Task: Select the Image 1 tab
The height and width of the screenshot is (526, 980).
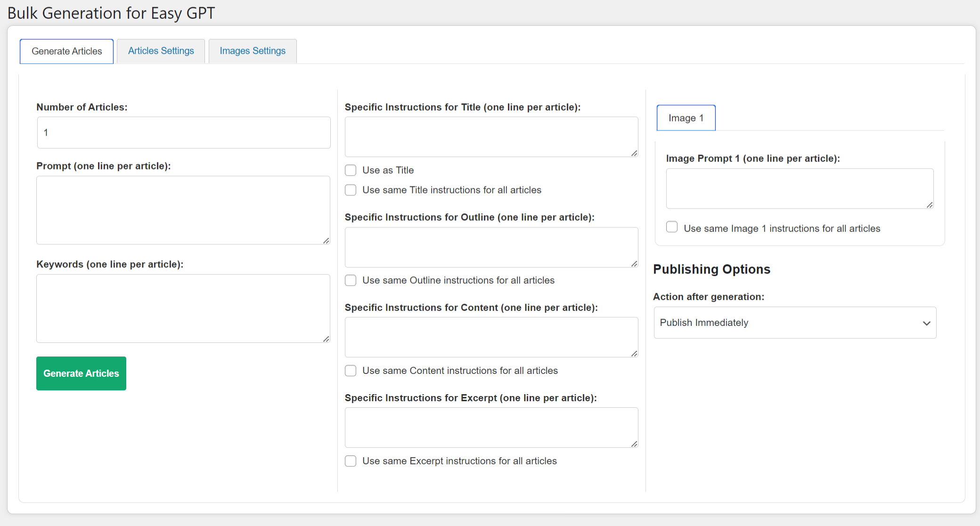Action: point(686,118)
